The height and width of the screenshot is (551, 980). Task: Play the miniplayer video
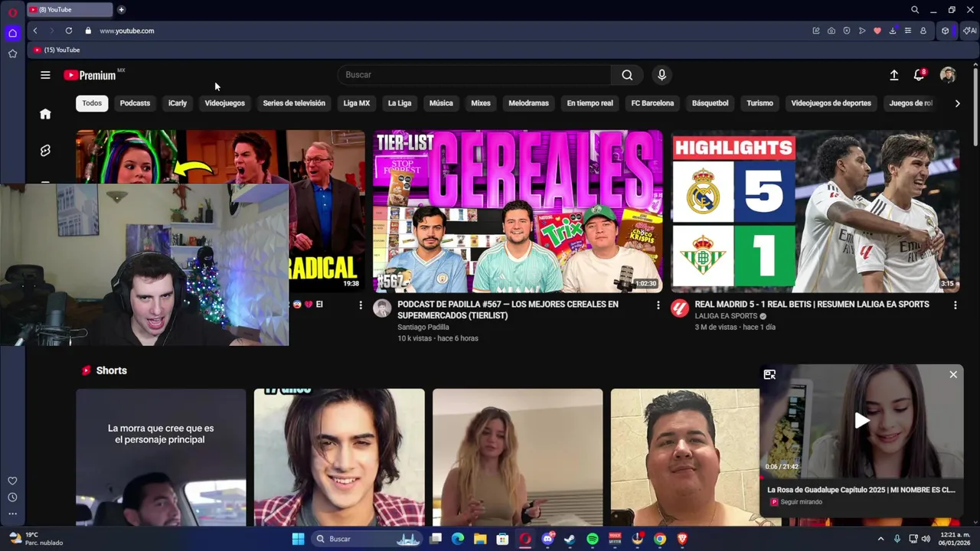862,420
